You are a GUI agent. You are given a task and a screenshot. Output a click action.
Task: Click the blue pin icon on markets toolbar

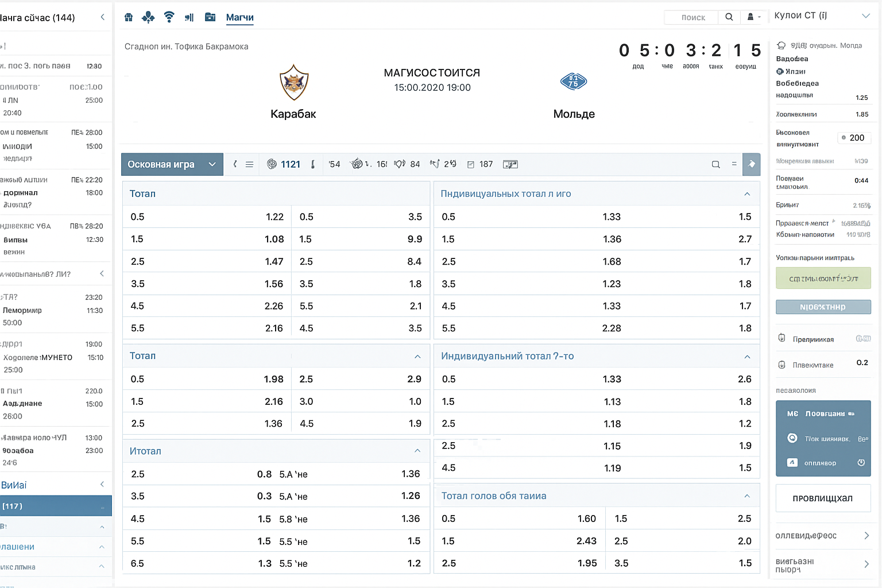click(x=751, y=164)
